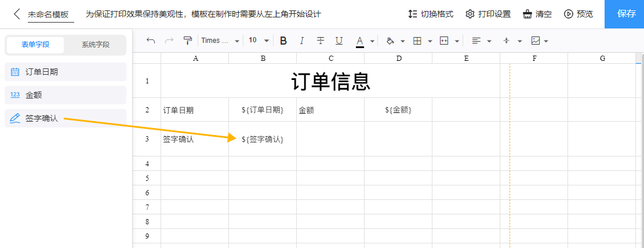Open the 预览 preview

tap(578, 14)
